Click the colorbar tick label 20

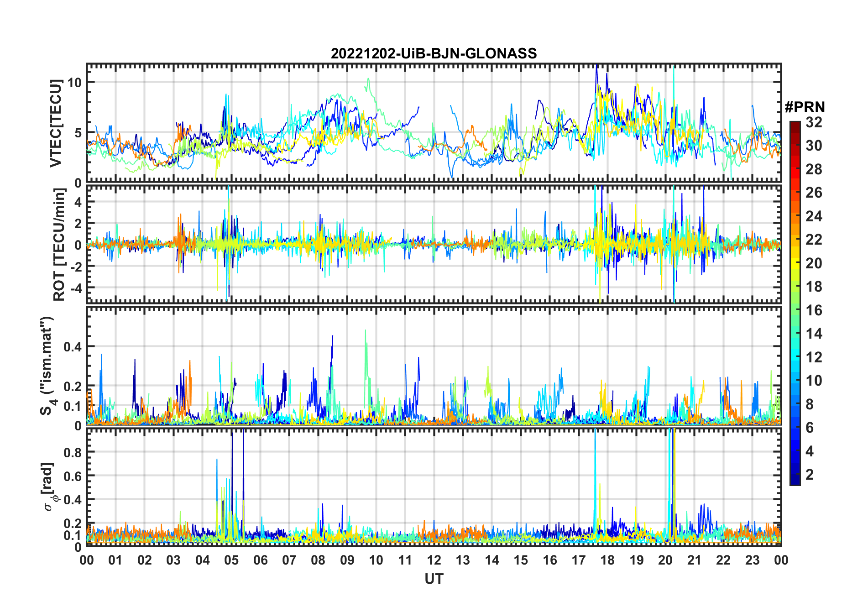point(814,263)
